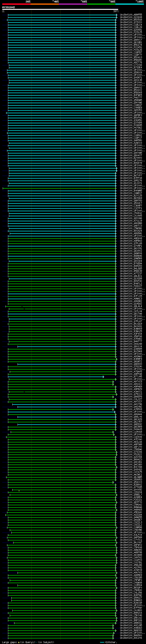Click the shortened cyan bar for UniRef100_B7TJH5
The image size is (146, 644).
pyautogui.click(x=56, y=377)
